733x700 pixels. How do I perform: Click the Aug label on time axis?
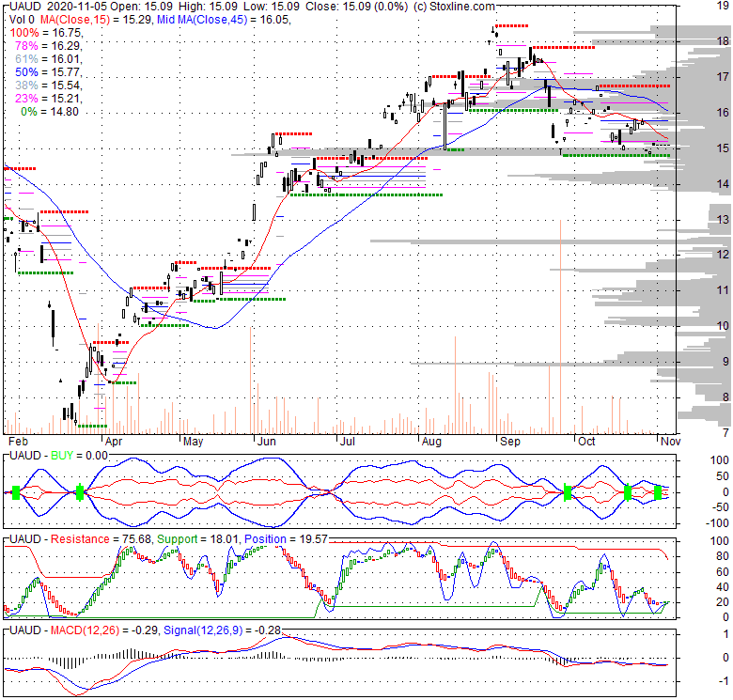pyautogui.click(x=431, y=442)
